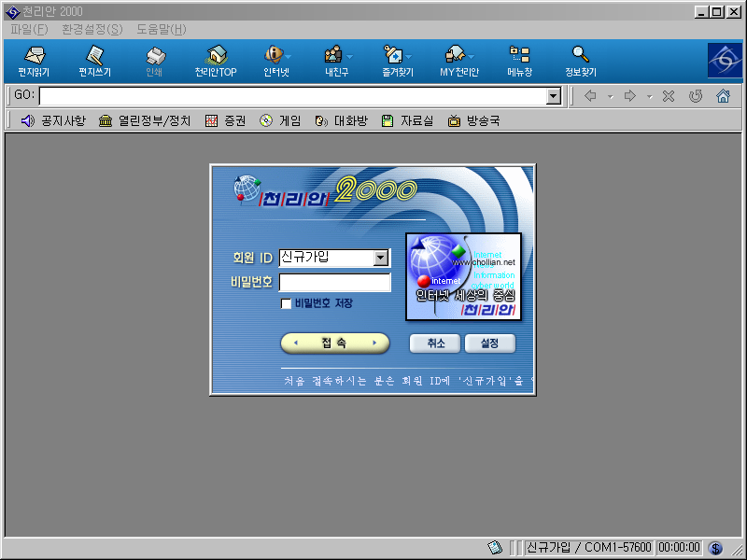Open 열린정부/정치 shortcut

tap(145, 121)
